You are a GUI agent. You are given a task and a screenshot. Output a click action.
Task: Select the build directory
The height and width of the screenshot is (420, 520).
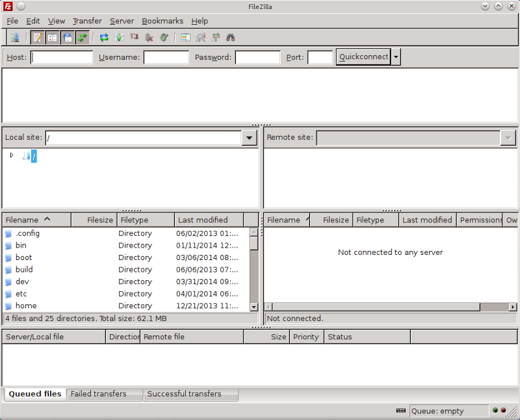coord(126,269)
